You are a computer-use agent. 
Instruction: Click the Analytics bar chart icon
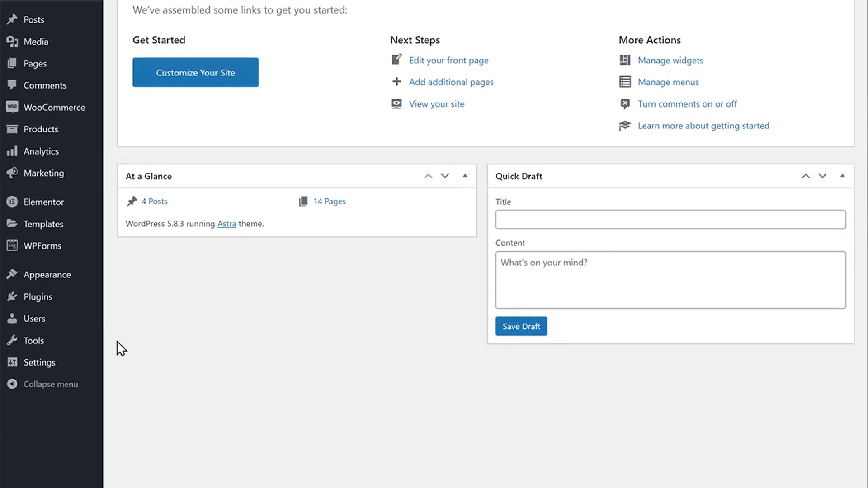[12, 151]
